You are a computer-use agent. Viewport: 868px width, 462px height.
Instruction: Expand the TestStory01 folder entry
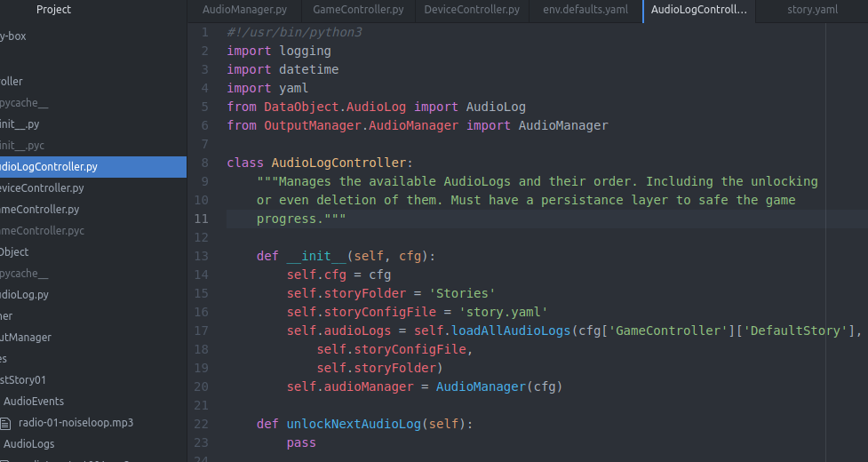click(x=23, y=380)
